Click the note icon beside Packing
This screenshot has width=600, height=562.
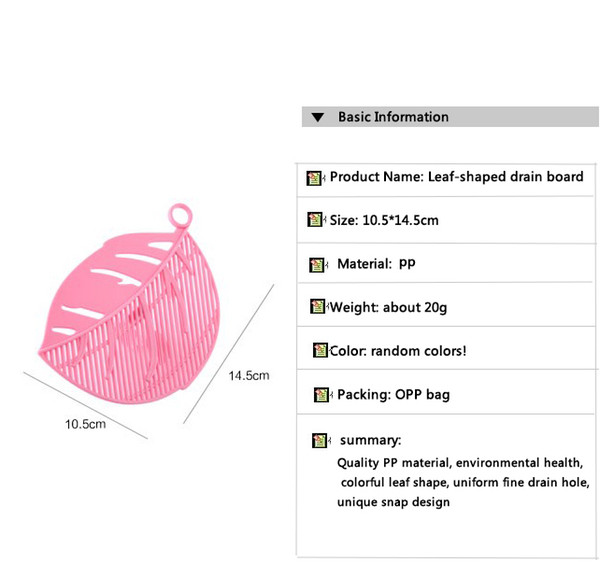click(321, 395)
